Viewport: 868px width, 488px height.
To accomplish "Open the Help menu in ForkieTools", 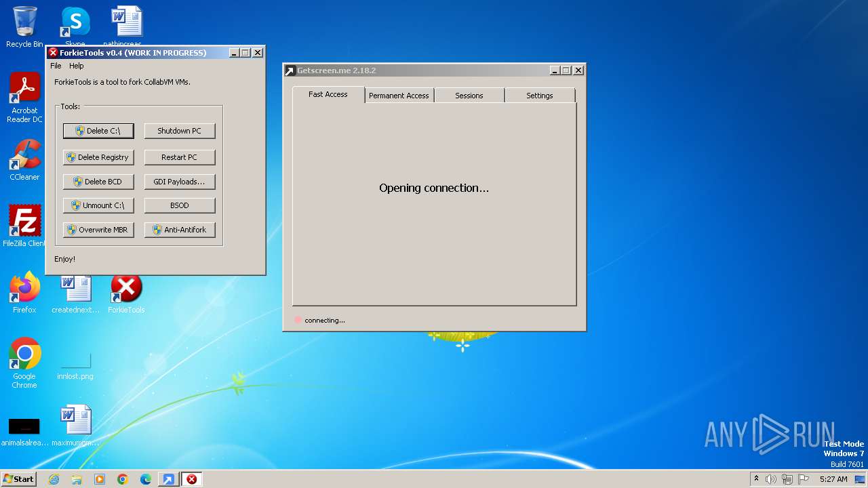I will [x=77, y=66].
